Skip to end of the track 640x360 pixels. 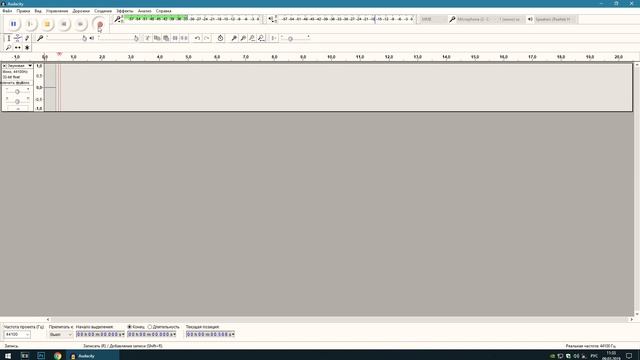(80, 24)
